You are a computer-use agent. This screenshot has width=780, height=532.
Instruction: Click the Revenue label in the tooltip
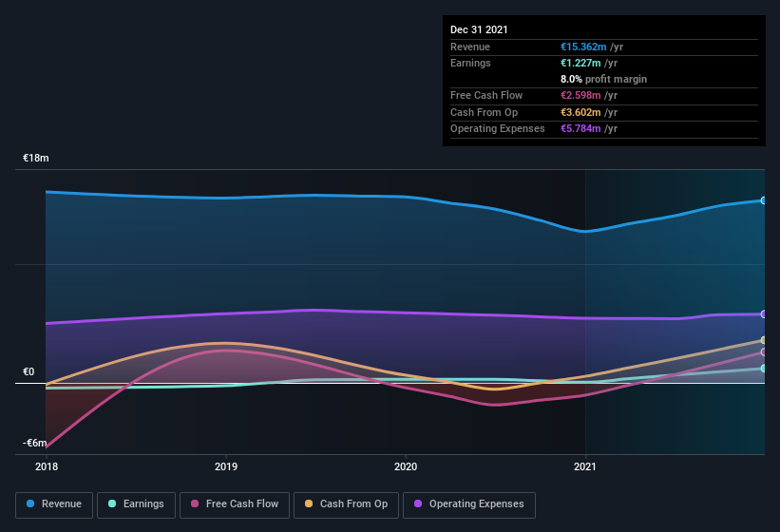click(470, 47)
